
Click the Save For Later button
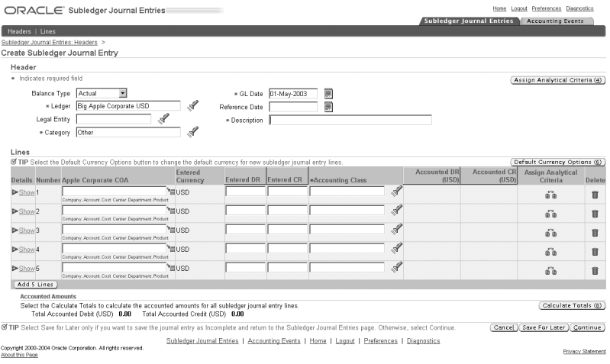click(x=544, y=328)
